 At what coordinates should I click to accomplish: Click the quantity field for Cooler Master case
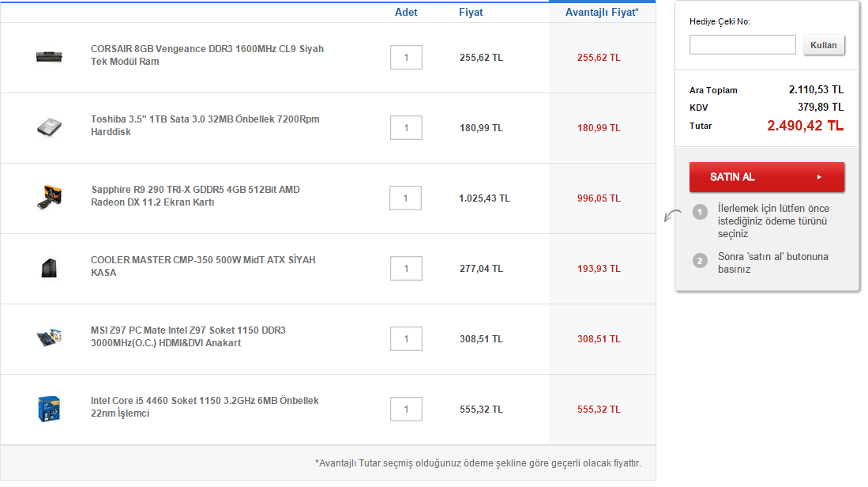click(x=406, y=269)
